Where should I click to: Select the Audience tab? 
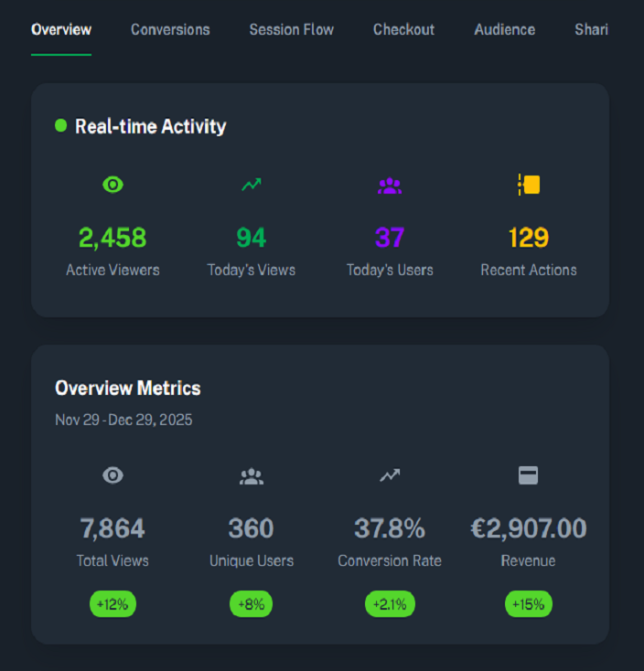pyautogui.click(x=504, y=29)
